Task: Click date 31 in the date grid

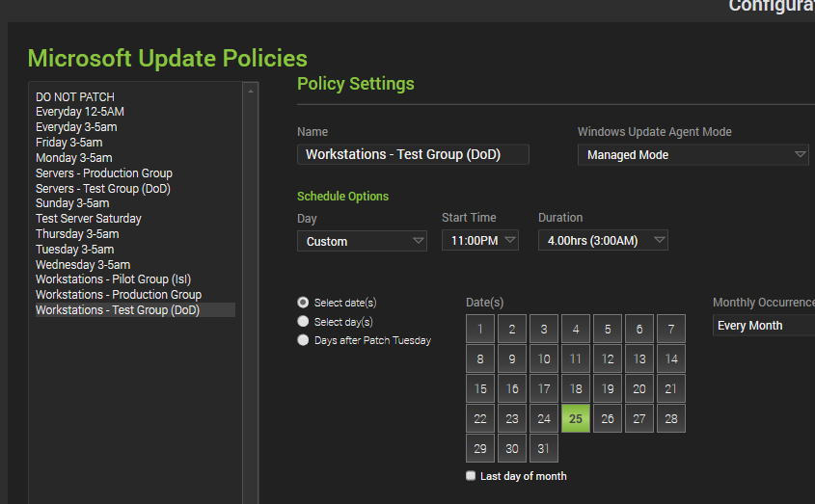Action: click(544, 449)
